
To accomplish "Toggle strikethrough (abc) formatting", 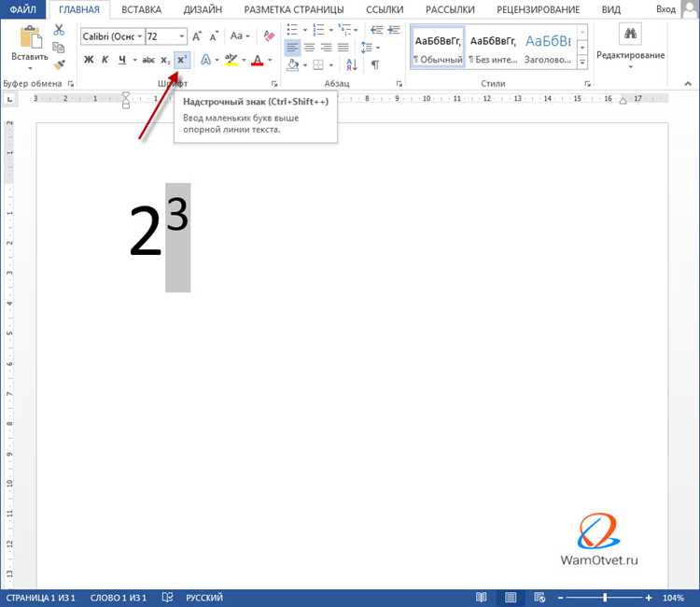I will pyautogui.click(x=148, y=60).
